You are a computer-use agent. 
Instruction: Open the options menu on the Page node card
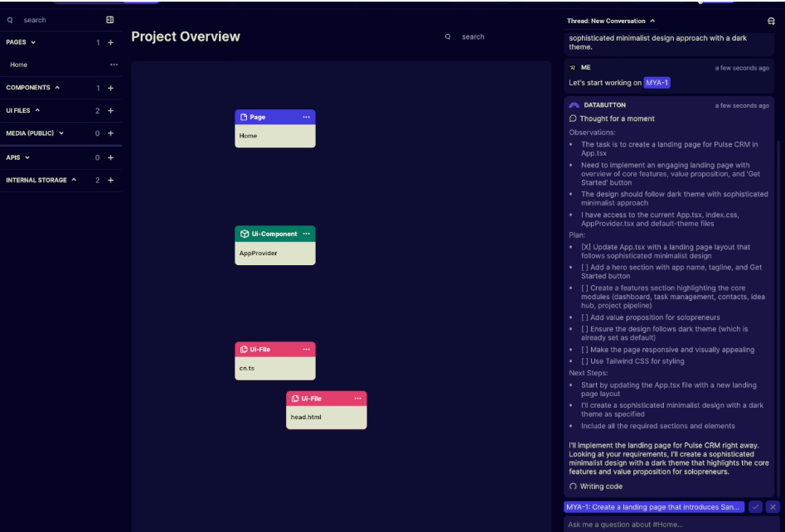click(308, 117)
